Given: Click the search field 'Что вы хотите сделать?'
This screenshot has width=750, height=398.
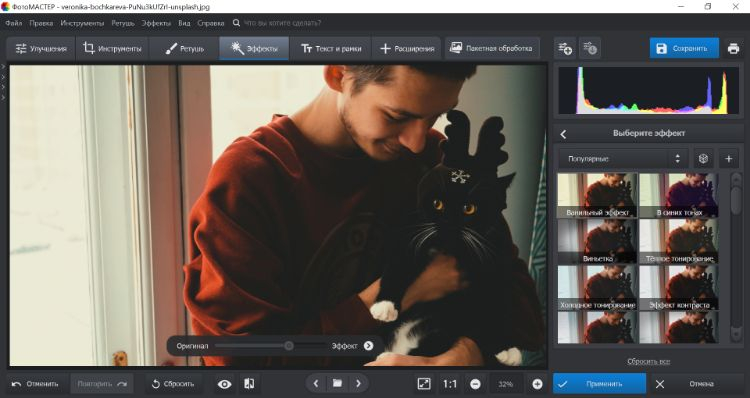Looking at the screenshot, I should 282,23.
